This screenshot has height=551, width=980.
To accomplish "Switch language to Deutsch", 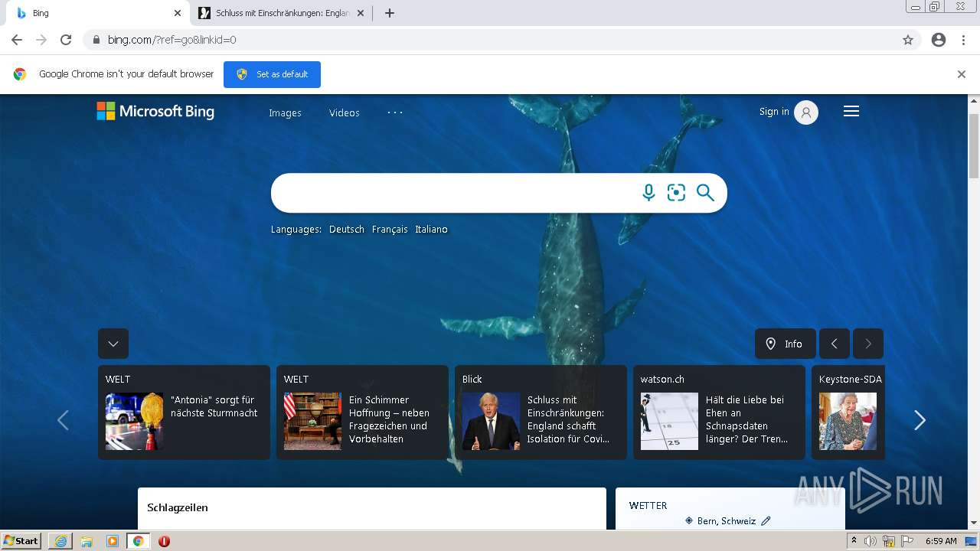I will click(x=347, y=230).
